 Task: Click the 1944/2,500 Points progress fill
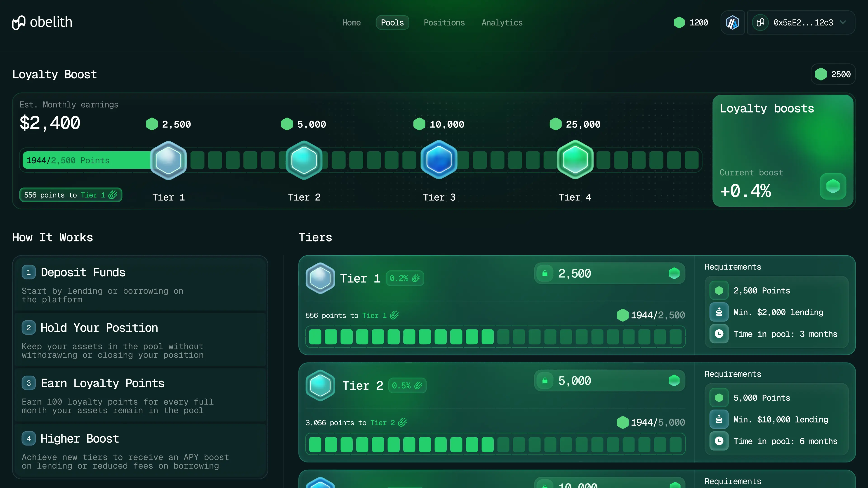pos(87,160)
